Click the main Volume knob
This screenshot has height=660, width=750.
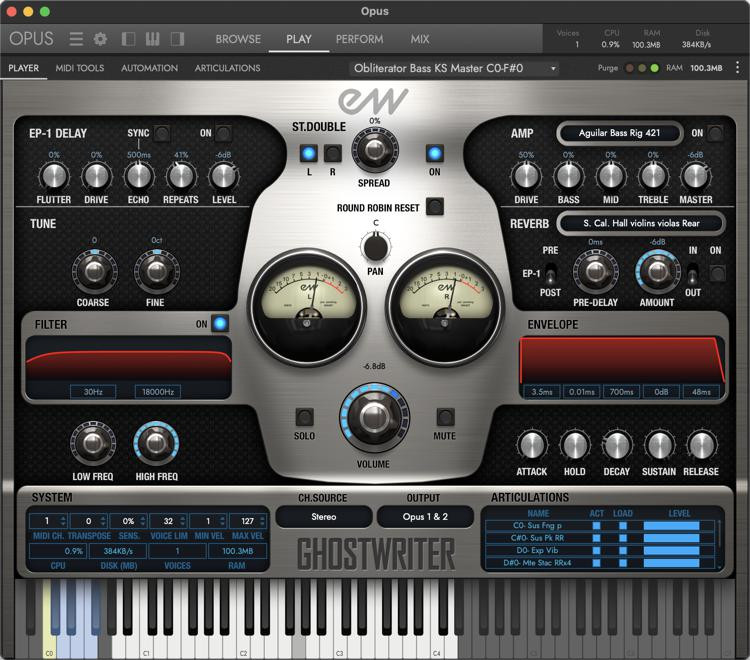tap(374, 417)
